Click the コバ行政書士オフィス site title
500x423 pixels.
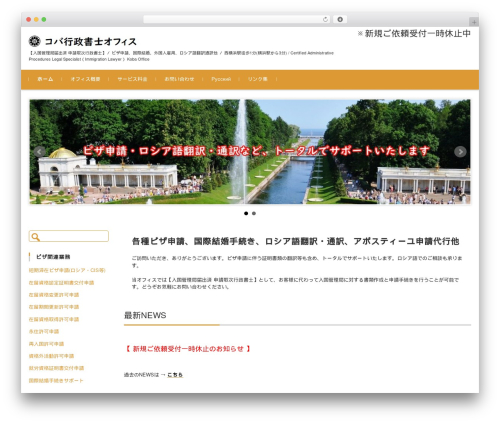pyautogui.click(x=90, y=42)
